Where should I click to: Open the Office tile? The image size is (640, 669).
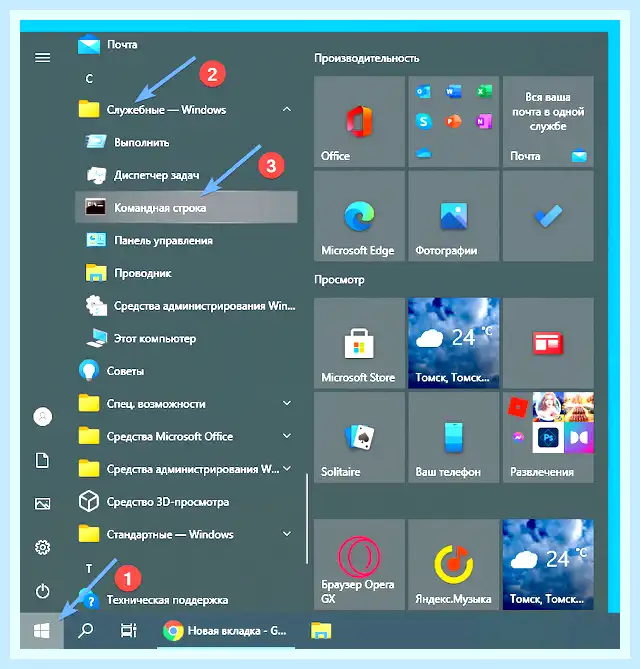(359, 122)
